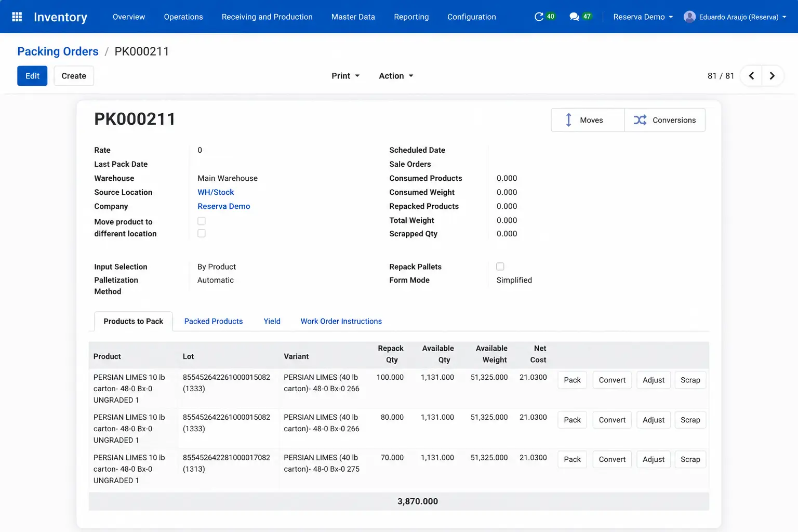Click Convert for the 70.000 repack row
798x532 pixels.
[x=612, y=459]
